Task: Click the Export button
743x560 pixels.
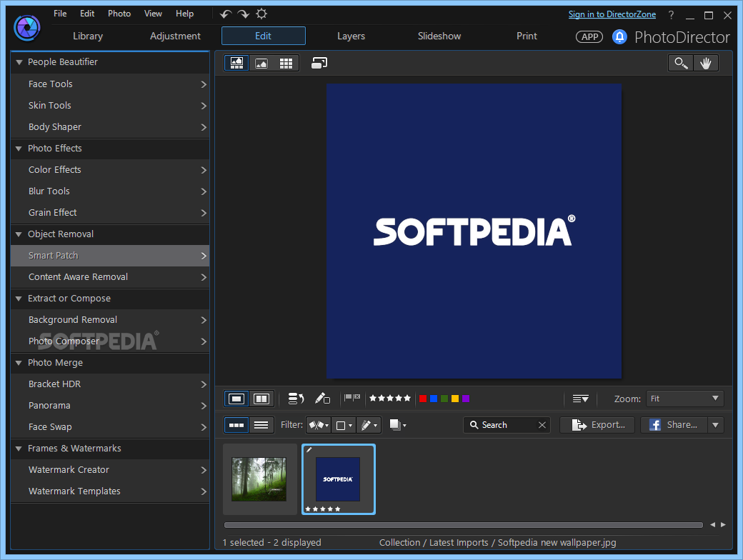Action: coord(597,424)
